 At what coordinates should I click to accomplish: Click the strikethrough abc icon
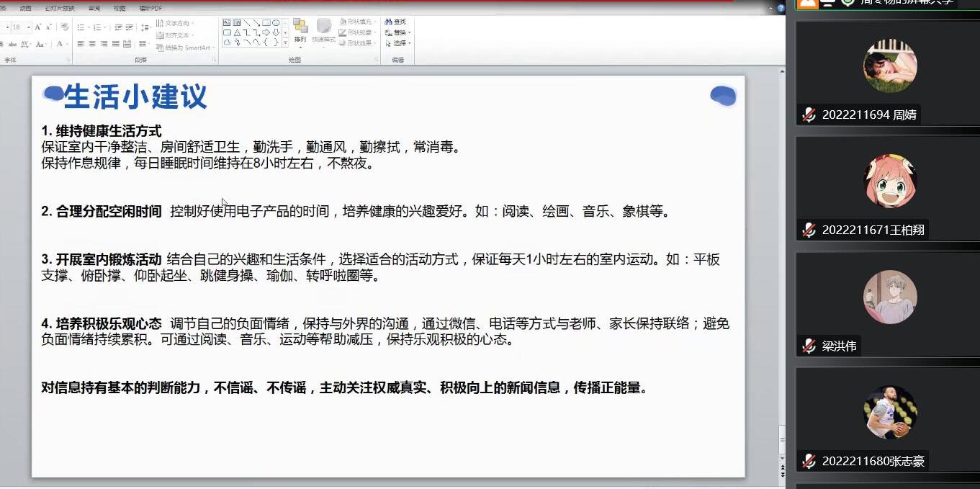tap(14, 44)
